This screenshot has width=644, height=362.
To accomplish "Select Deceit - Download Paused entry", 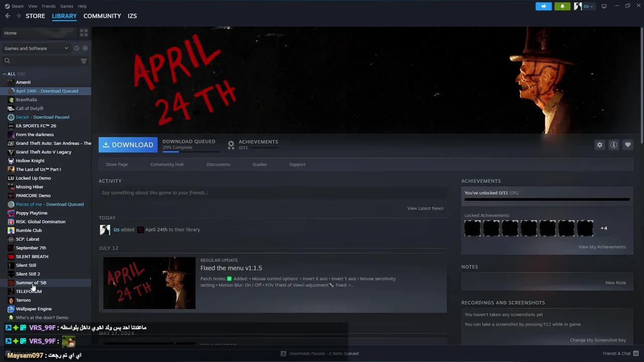I will click(x=43, y=117).
